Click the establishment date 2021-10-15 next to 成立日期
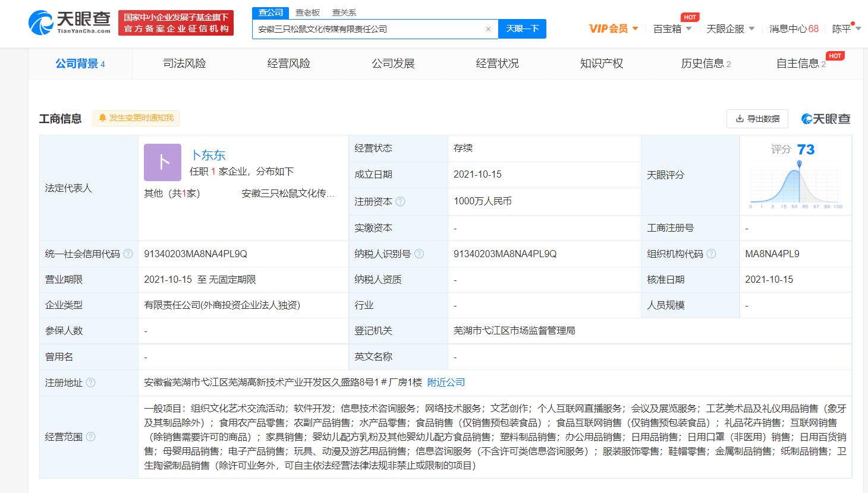This screenshot has height=493, width=868. point(477,174)
